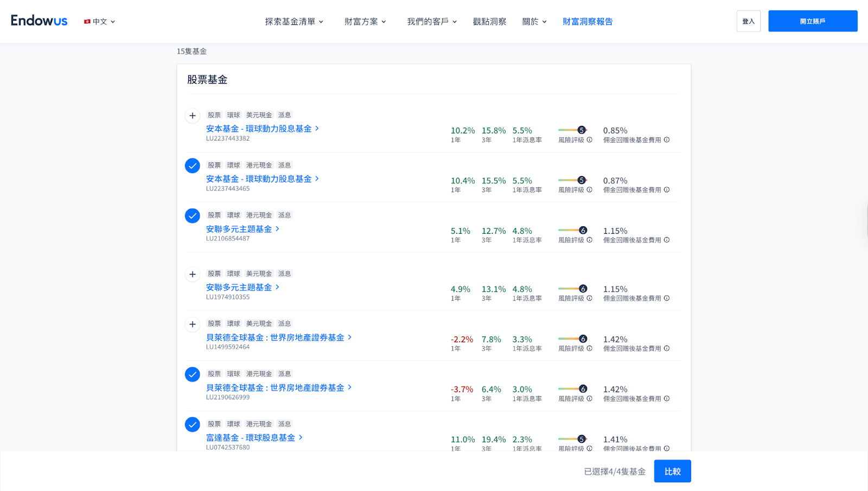Click the fund code LU0742537680
The image size is (868, 491).
pos(228,447)
